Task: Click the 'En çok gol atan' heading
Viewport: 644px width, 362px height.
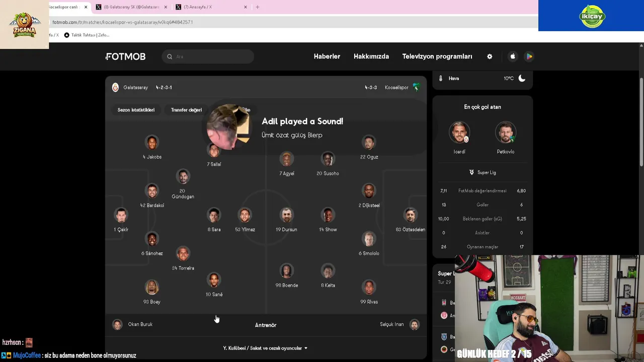Action: click(x=482, y=107)
